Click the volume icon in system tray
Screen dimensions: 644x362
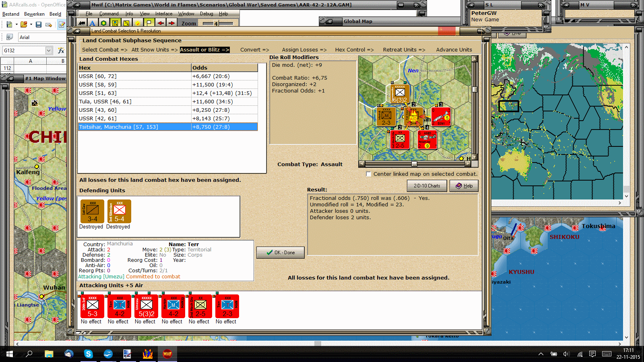567,354
